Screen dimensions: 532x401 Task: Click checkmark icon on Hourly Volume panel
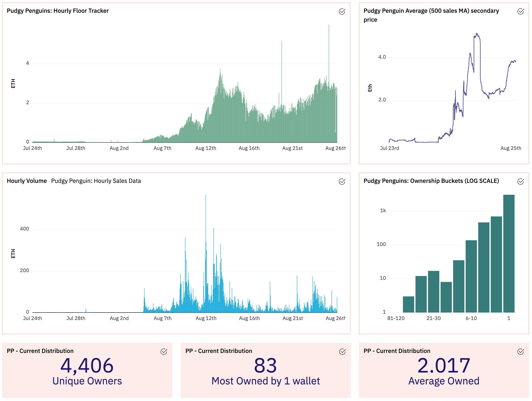pos(342,181)
